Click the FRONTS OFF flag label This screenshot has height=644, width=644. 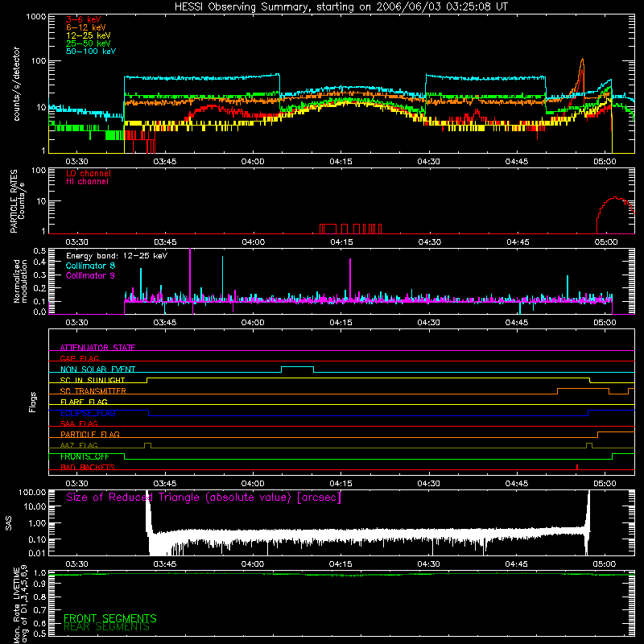click(x=85, y=456)
